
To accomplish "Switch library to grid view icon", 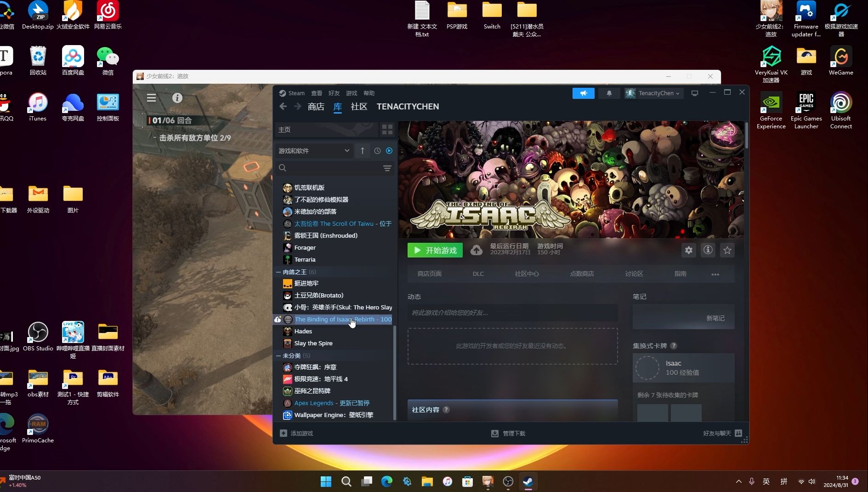I will 387,130.
